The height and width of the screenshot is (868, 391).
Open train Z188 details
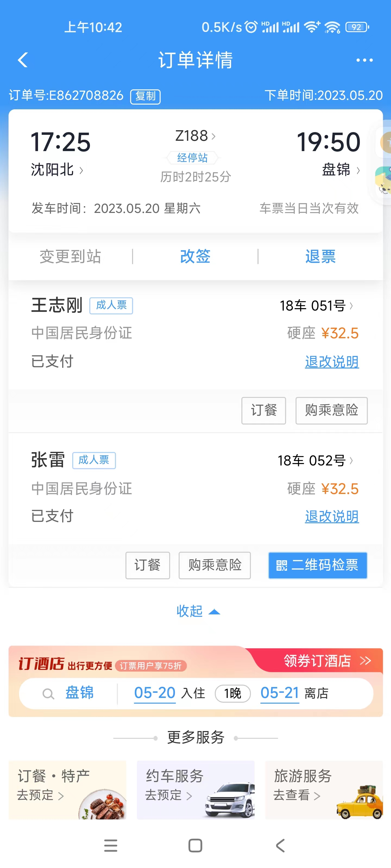pos(195,136)
